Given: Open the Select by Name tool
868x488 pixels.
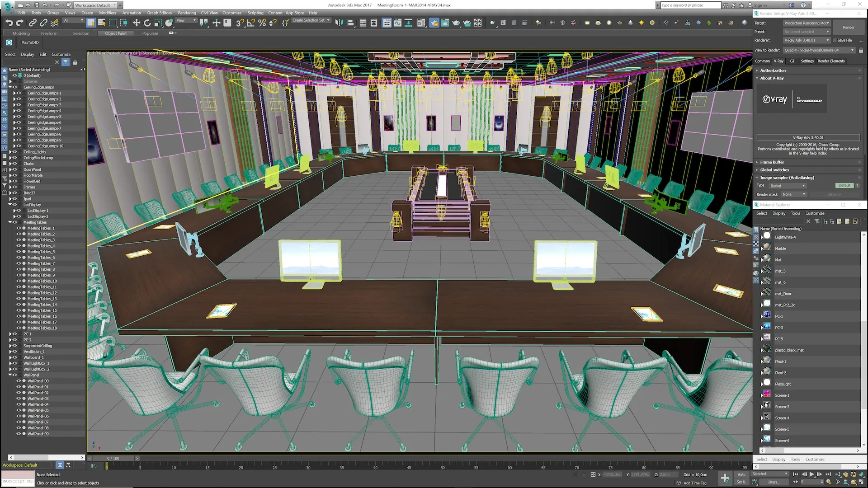Looking at the screenshot, I should click(x=102, y=23).
